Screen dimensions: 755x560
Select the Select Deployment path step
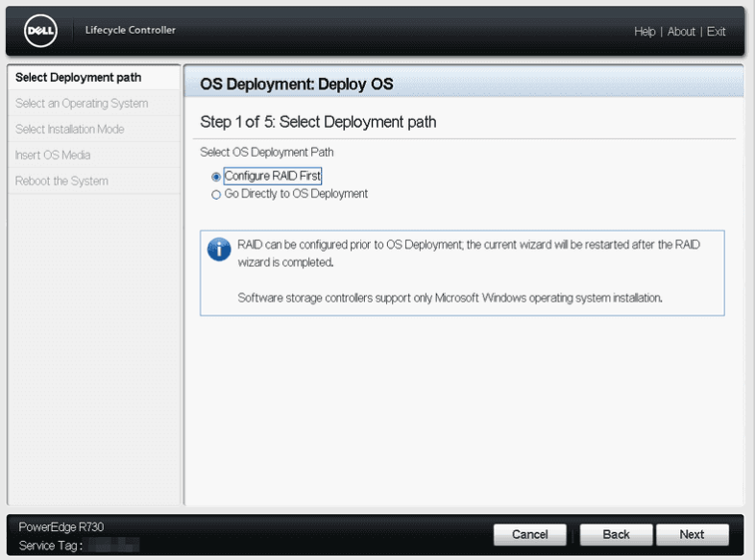pos(79,78)
